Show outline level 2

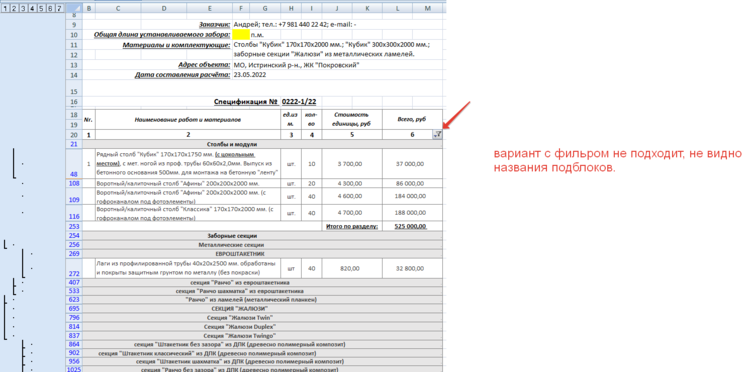point(13,9)
